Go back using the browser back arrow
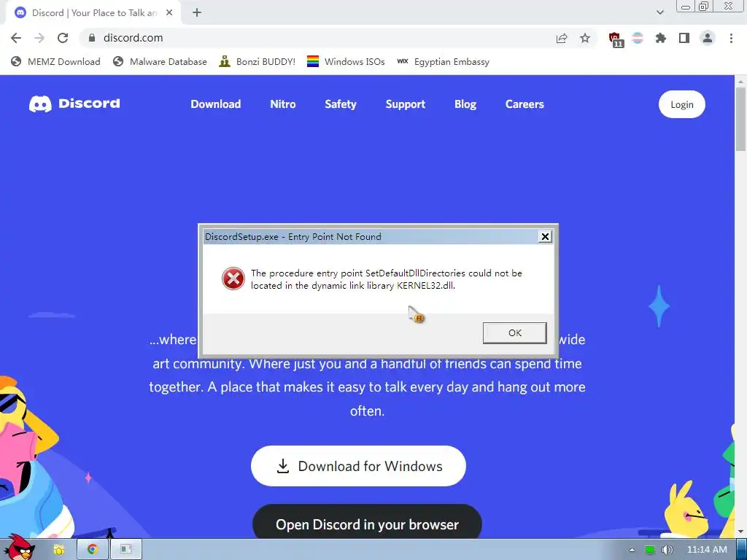Screen dimensions: 747x560 point(16,38)
